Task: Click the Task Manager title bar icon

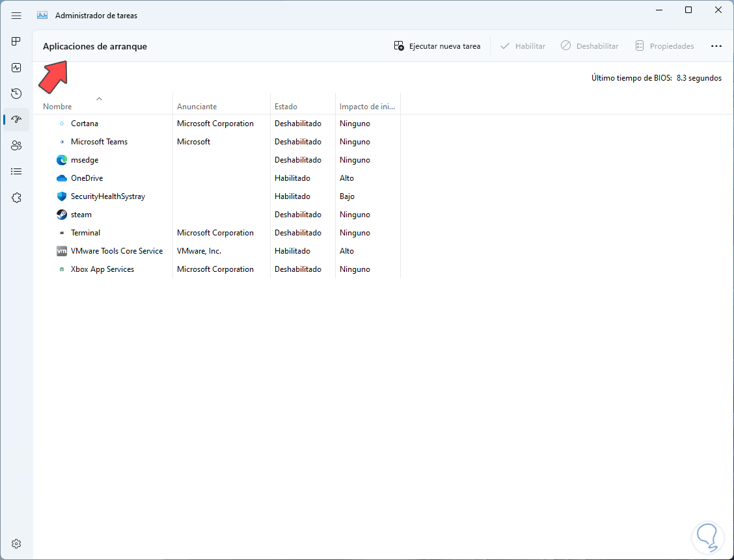Action: pyautogui.click(x=42, y=16)
